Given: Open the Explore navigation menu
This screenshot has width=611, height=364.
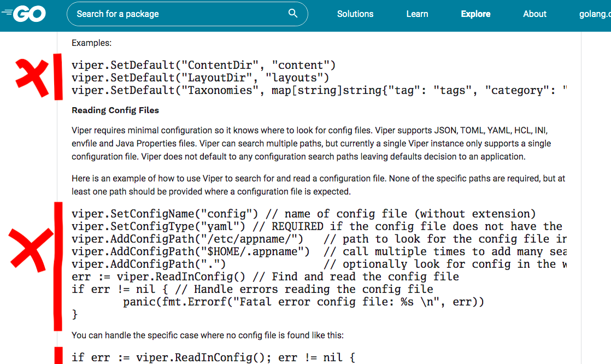Looking at the screenshot, I should [x=475, y=14].
